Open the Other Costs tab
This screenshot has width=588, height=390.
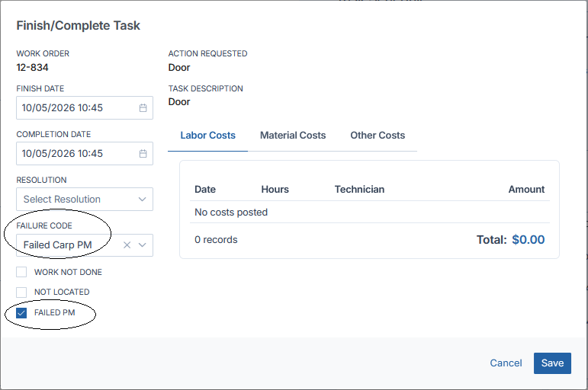click(378, 136)
